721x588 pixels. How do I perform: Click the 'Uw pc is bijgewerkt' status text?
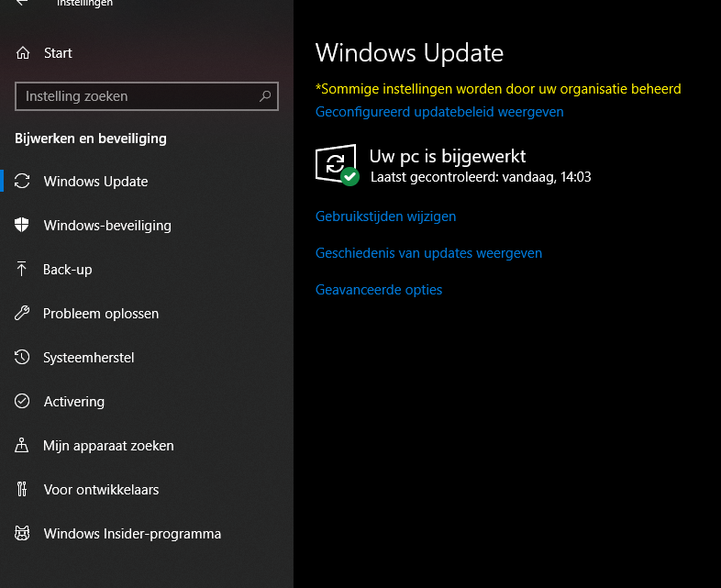448,157
